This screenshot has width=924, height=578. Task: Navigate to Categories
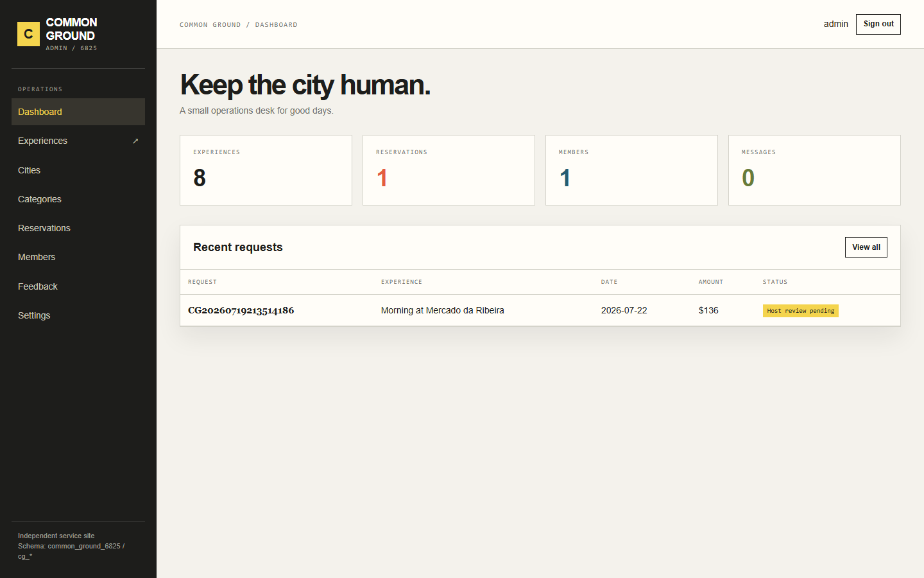(x=78, y=199)
